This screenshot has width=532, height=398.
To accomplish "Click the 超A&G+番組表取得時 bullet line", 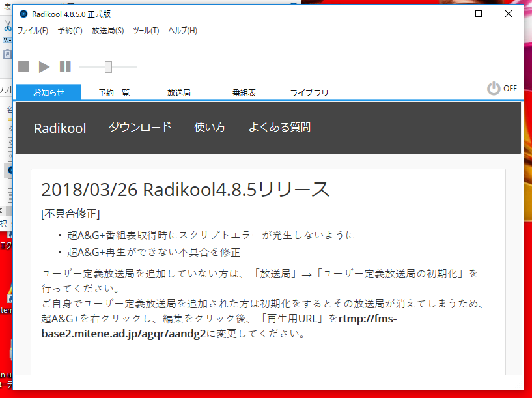I will click(x=211, y=235).
